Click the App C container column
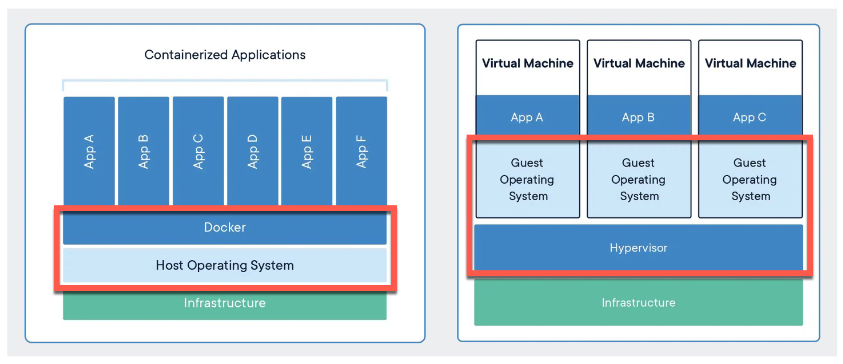Screen dimensions: 843x364 point(198,151)
